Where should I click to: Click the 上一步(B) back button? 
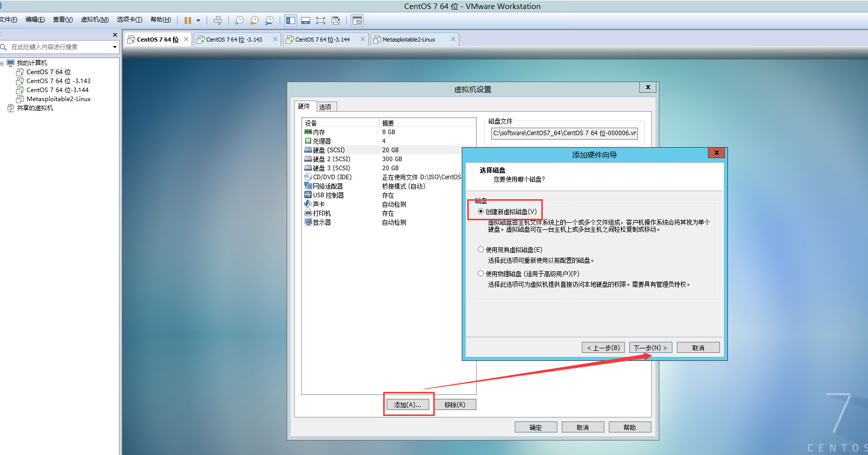click(603, 347)
